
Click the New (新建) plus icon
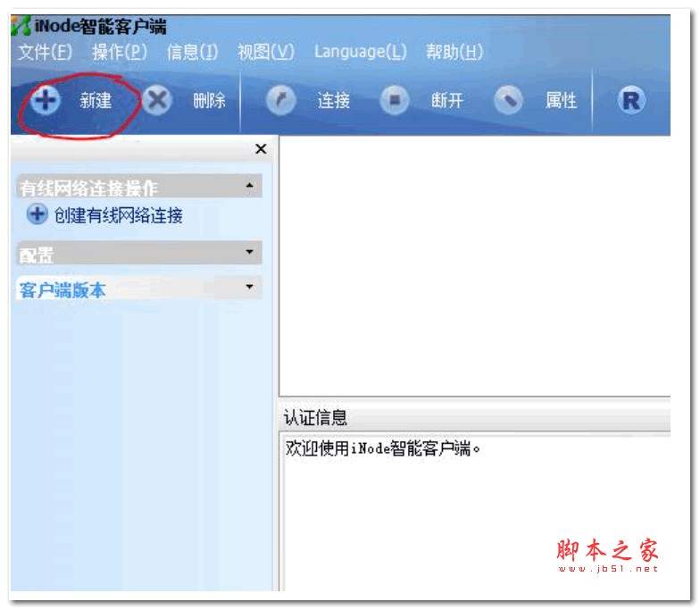[x=45, y=101]
